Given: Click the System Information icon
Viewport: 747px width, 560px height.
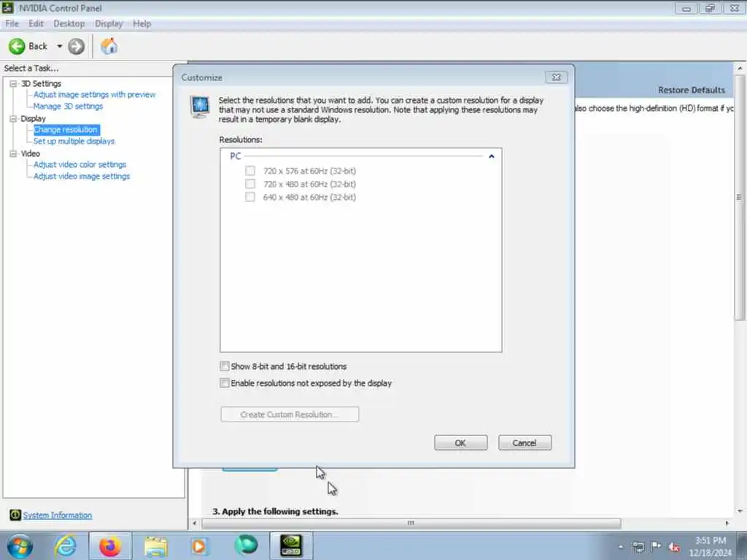Looking at the screenshot, I should click(15, 515).
